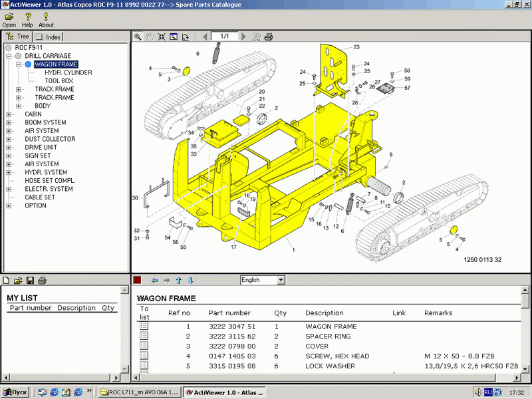Click the blue up arrow in parts toolbar

(x=179, y=281)
